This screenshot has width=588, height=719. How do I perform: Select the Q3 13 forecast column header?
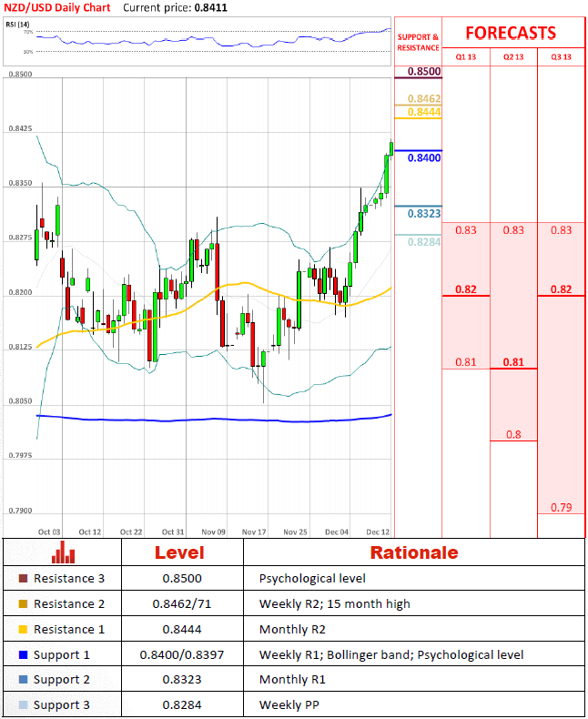(562, 56)
